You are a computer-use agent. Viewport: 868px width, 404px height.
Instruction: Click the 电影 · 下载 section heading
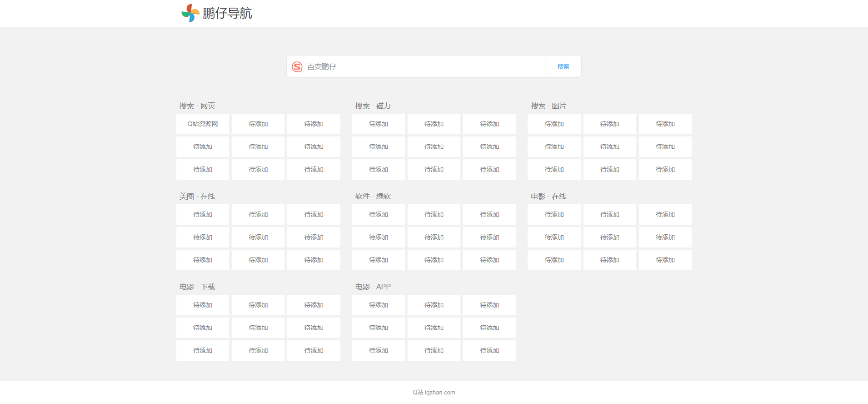pyautogui.click(x=197, y=287)
